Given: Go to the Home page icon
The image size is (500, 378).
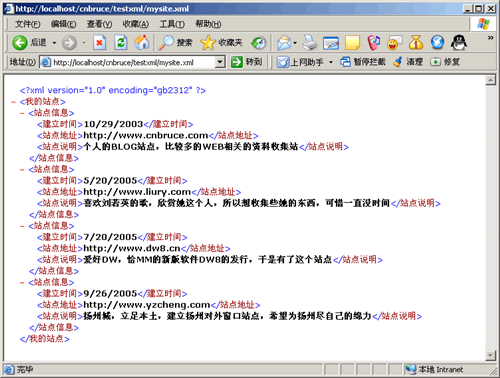Looking at the screenshot, I should pos(142,43).
